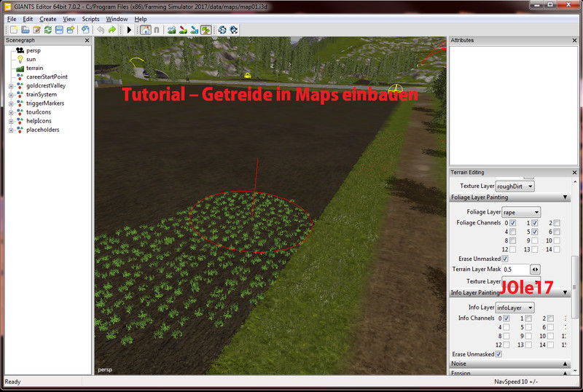The image size is (583, 392).
Task: Toggle Erase Unmasked under Foliage Layer Painting
Action: click(505, 259)
